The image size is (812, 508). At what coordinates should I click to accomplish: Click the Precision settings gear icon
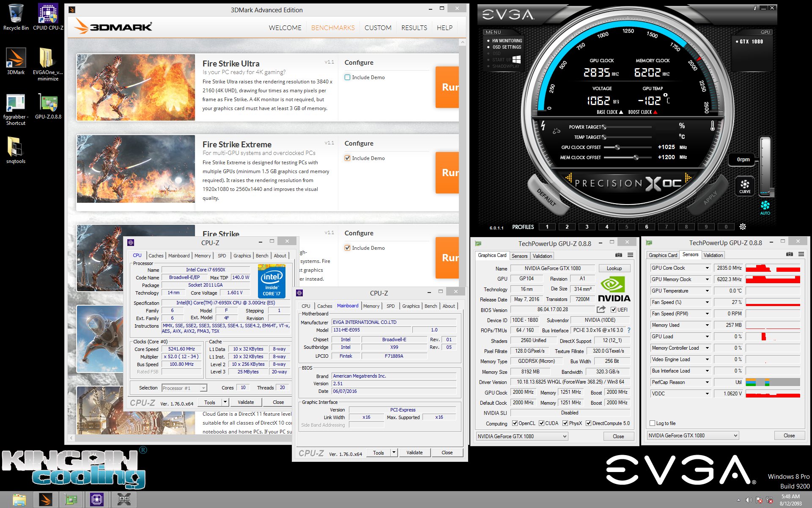coord(743,227)
